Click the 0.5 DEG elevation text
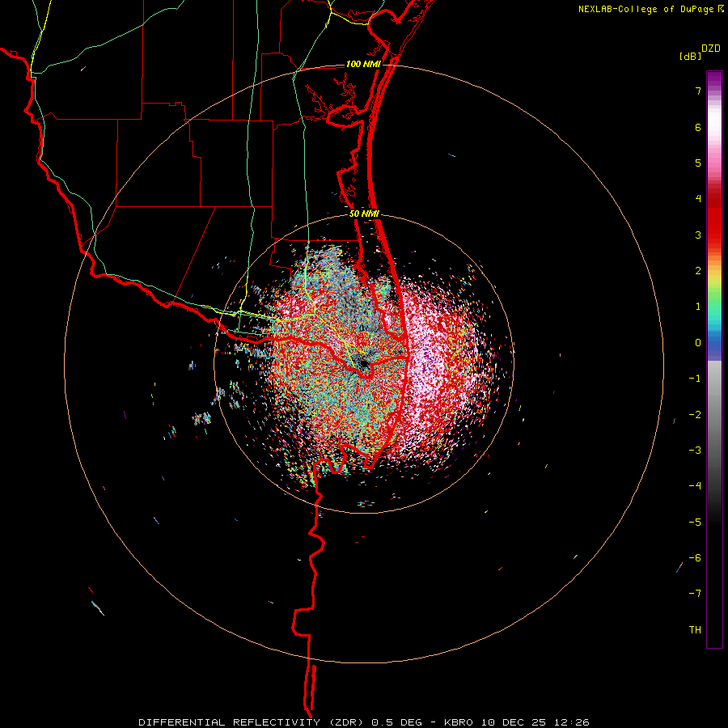Viewport: 728px width, 728px height. (x=397, y=722)
